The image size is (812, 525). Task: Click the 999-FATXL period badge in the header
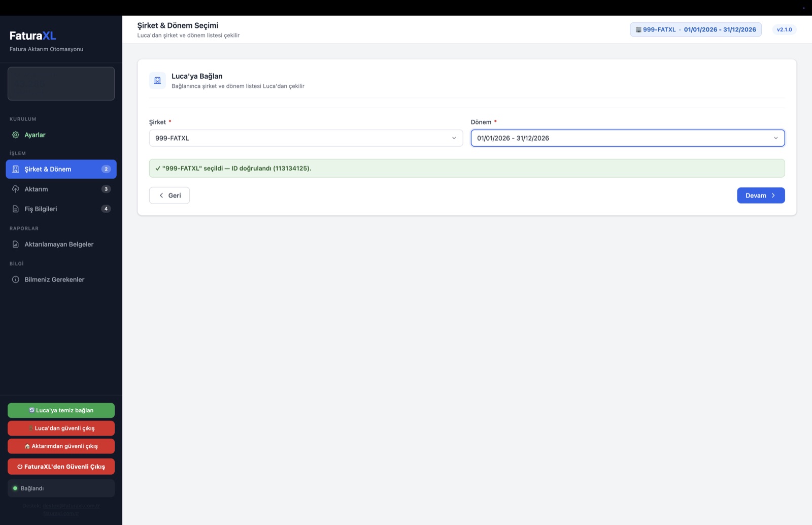(x=696, y=29)
